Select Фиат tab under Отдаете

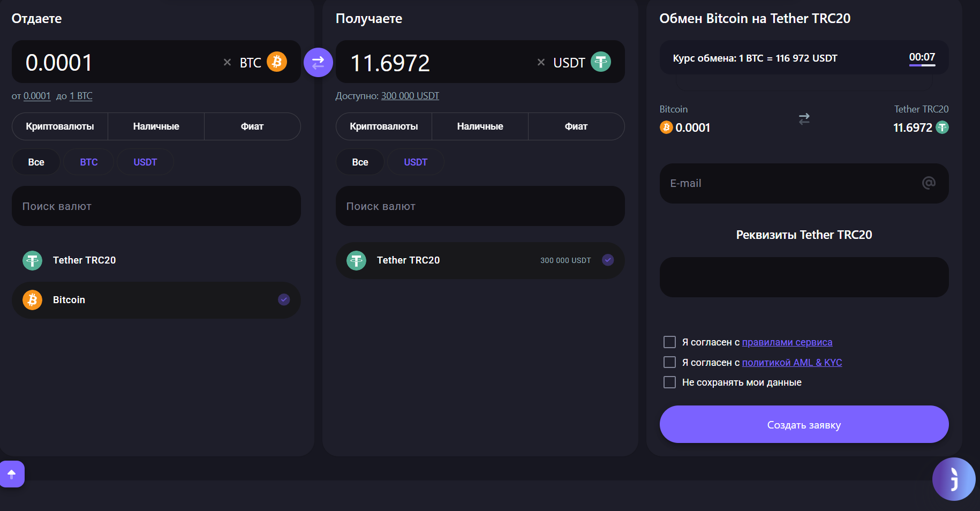[x=252, y=126]
